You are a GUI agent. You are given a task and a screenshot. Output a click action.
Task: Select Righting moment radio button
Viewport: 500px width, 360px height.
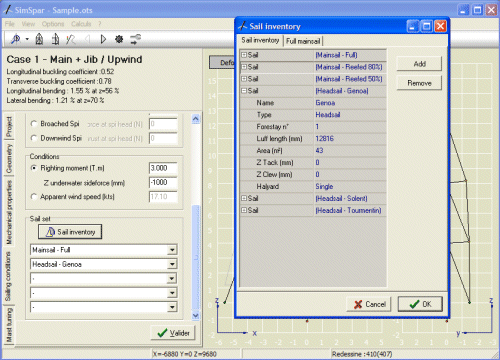(x=34, y=168)
